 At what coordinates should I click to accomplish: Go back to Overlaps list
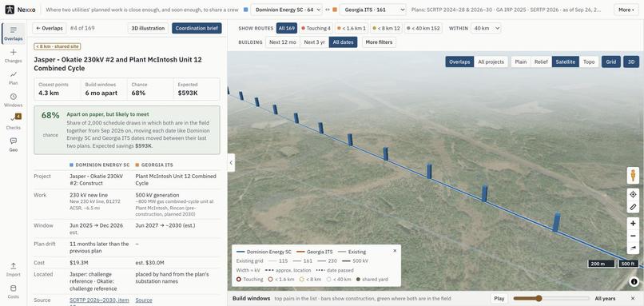tap(50, 28)
